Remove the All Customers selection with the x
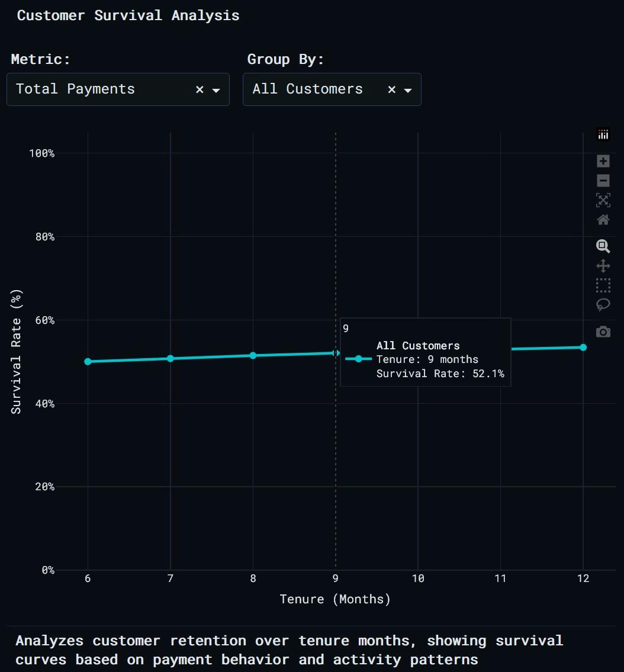Image resolution: width=624 pixels, height=672 pixels. coord(391,89)
